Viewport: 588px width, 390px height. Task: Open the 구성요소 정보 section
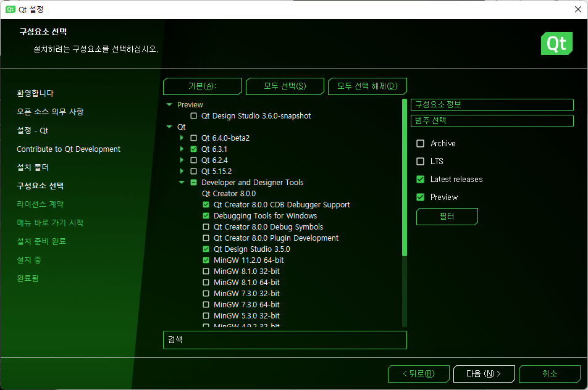click(x=492, y=105)
